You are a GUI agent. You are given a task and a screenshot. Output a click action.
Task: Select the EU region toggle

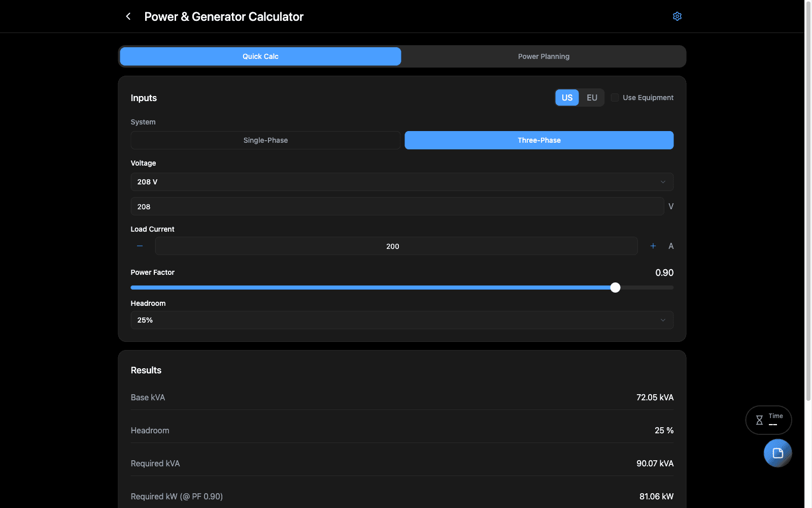point(592,98)
